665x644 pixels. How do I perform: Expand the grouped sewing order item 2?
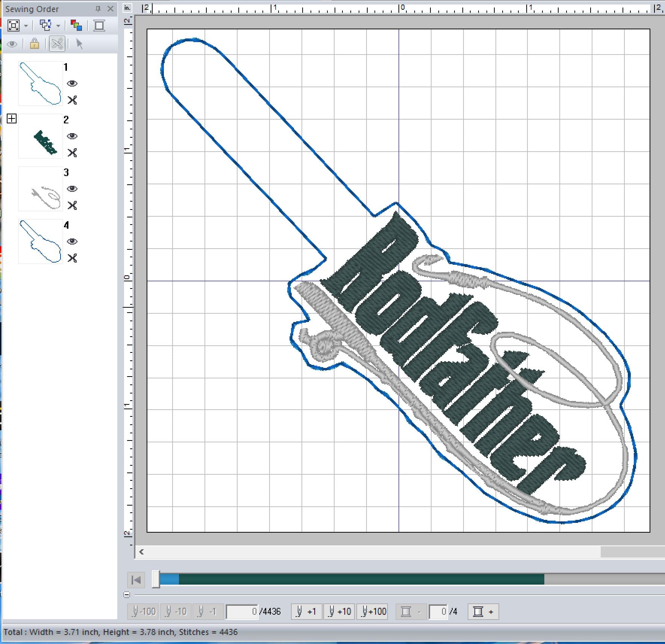coord(12,119)
